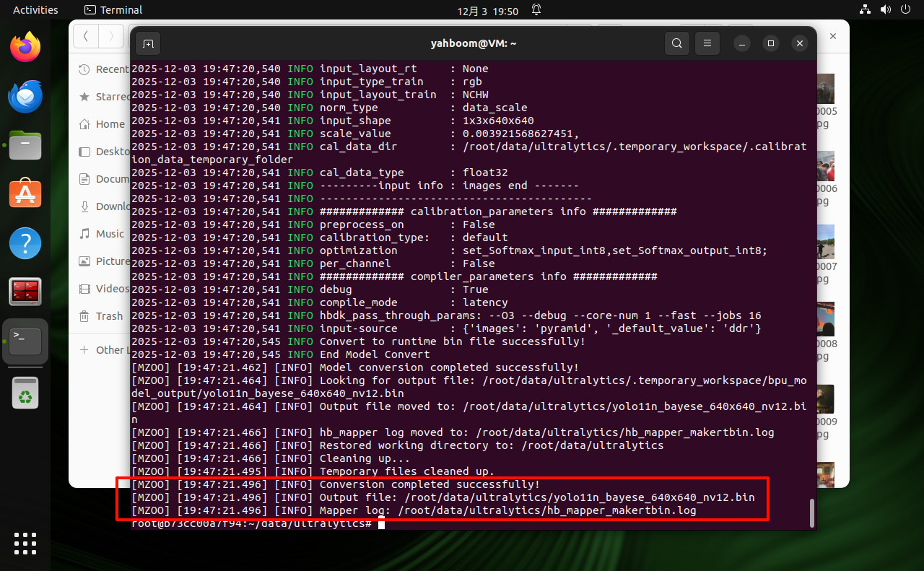Click the terminal vertical scrollbar

(x=812, y=513)
